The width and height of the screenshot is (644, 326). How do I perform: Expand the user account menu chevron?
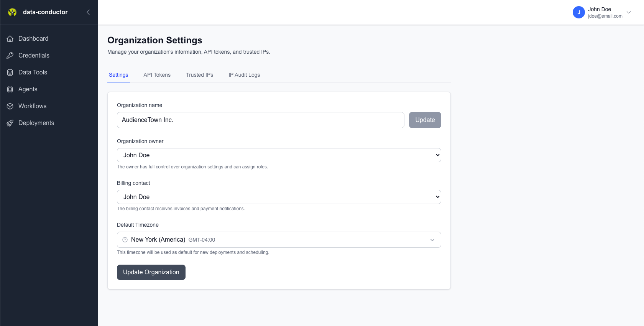pyautogui.click(x=629, y=12)
